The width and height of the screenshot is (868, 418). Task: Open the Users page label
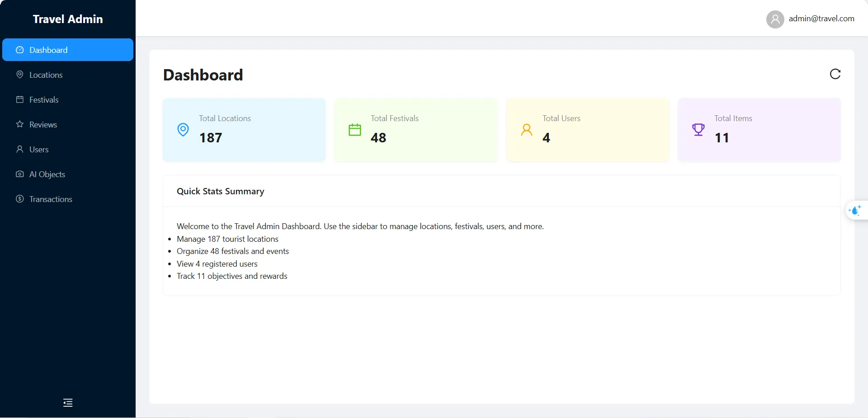tap(39, 150)
